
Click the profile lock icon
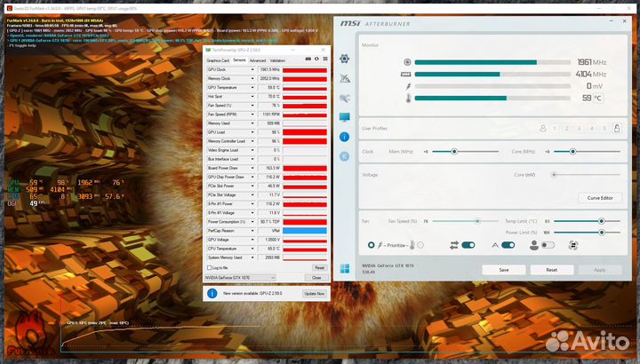[617, 129]
